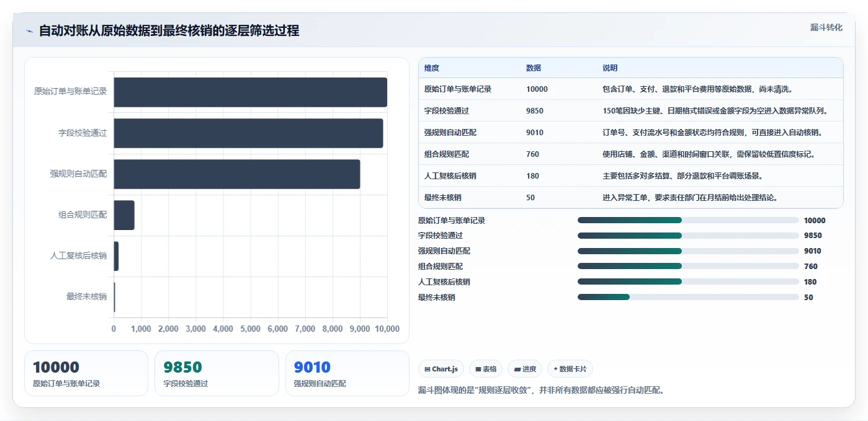Click the 9850 value in the table
Viewport: 868px width, 421px height.
(535, 111)
